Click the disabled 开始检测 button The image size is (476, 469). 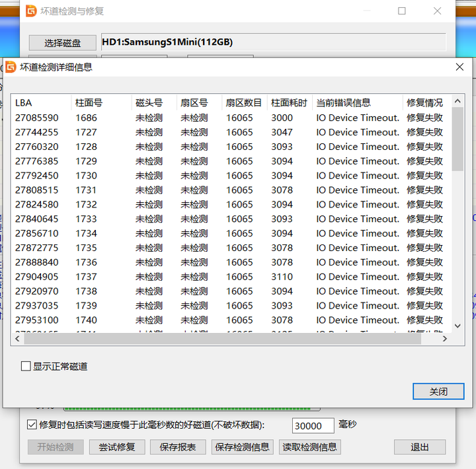tap(56, 447)
